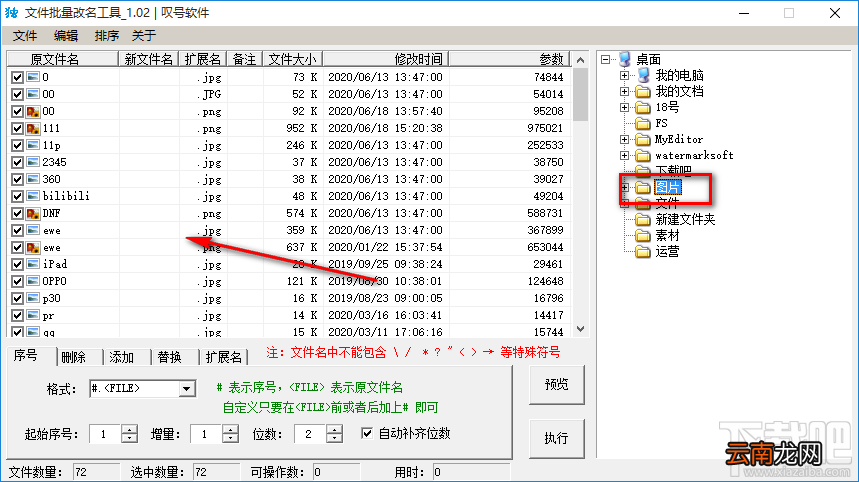This screenshot has width=859, height=482.
Task: Click the watermarksoft folder icon
Action: coord(643,156)
